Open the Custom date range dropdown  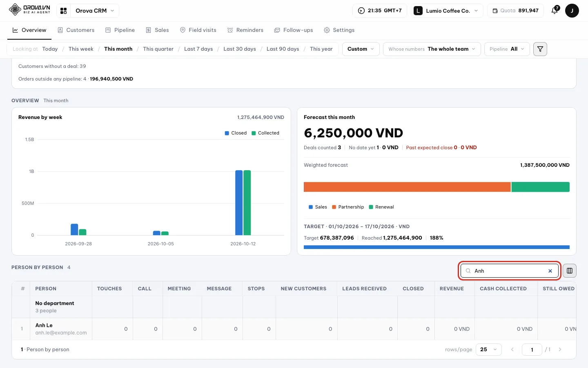click(x=361, y=49)
